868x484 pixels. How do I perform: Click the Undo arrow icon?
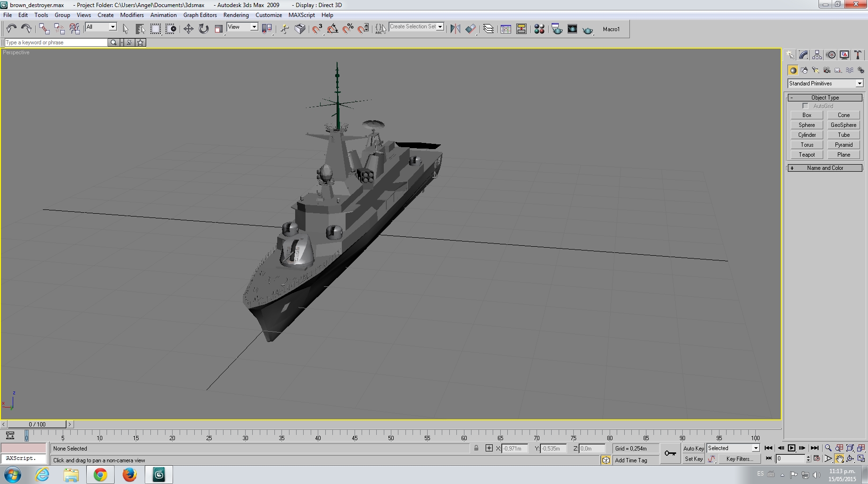point(11,29)
